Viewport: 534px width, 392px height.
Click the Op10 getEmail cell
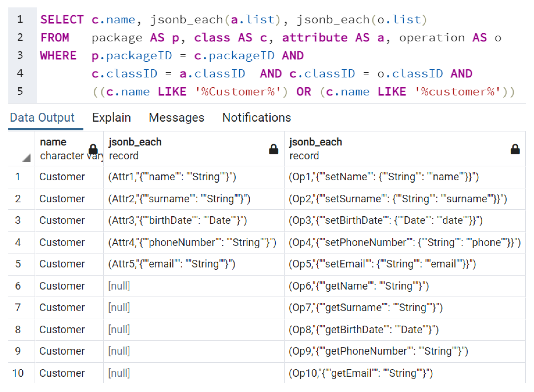(x=361, y=373)
